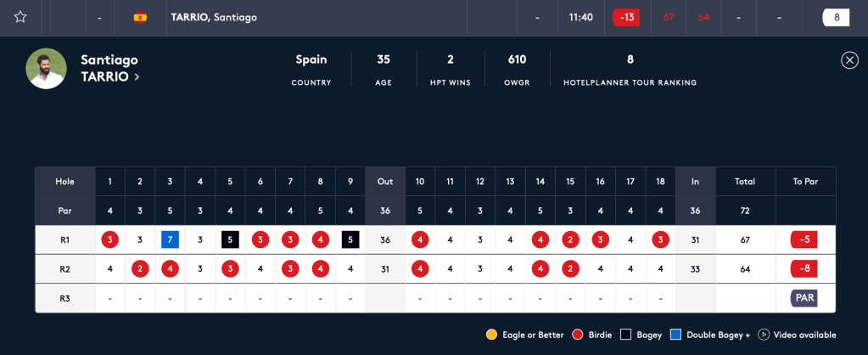The image size is (868, 355).
Task: Click the ranking 8 badge in header row
Action: coord(836,18)
